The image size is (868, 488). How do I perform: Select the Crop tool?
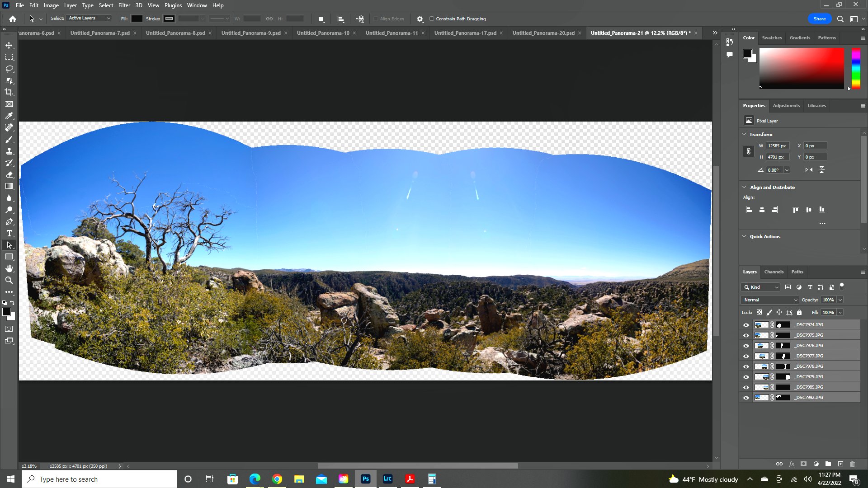click(x=9, y=92)
